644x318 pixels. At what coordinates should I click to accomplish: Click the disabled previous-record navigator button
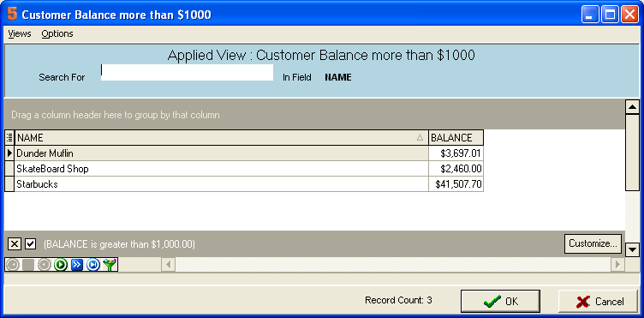44,265
